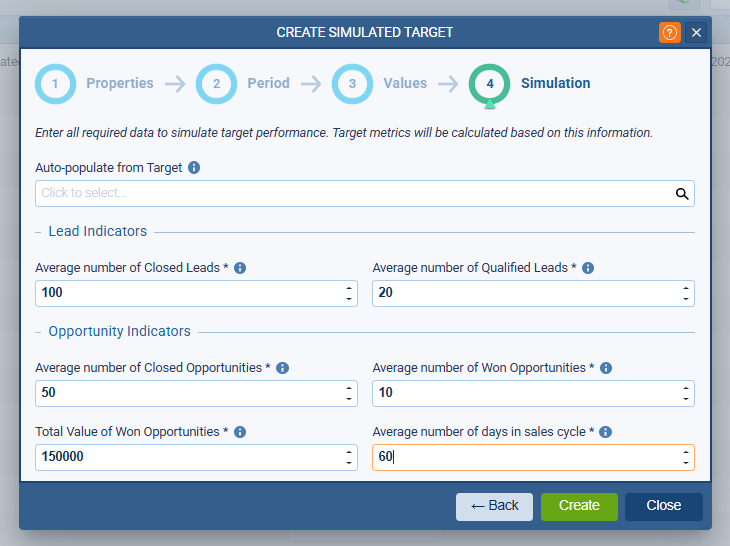Click the Back button

(494, 506)
